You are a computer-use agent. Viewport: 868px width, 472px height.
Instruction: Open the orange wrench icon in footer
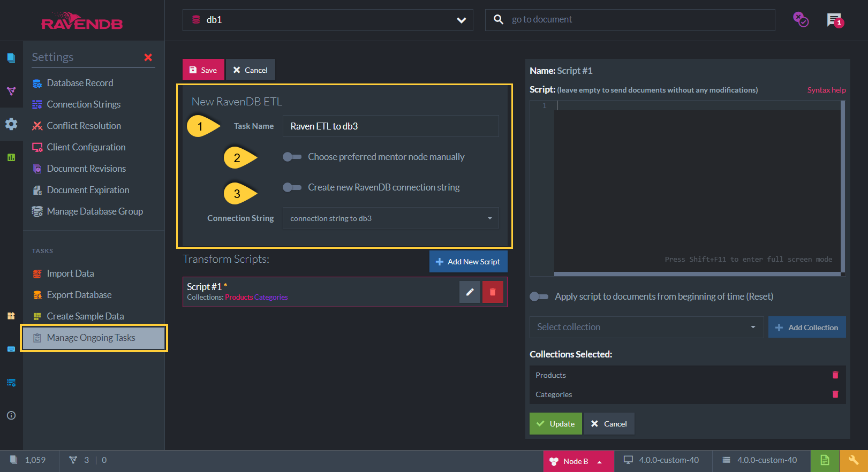(854, 461)
